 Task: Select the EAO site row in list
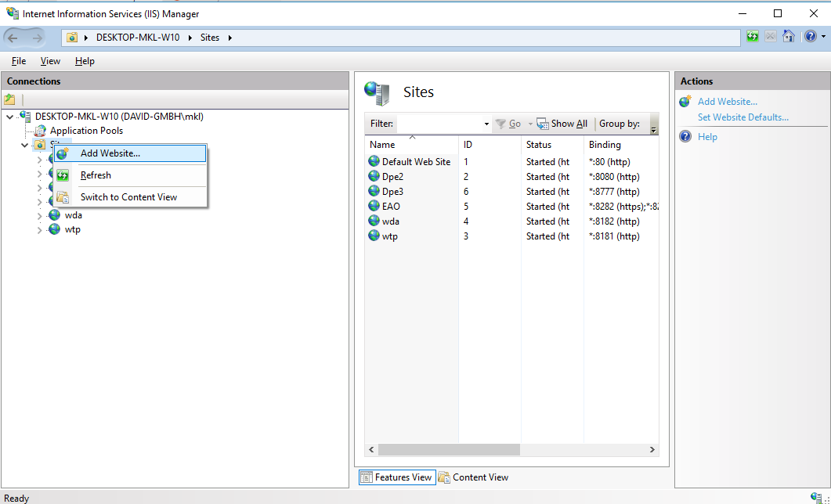pos(391,207)
